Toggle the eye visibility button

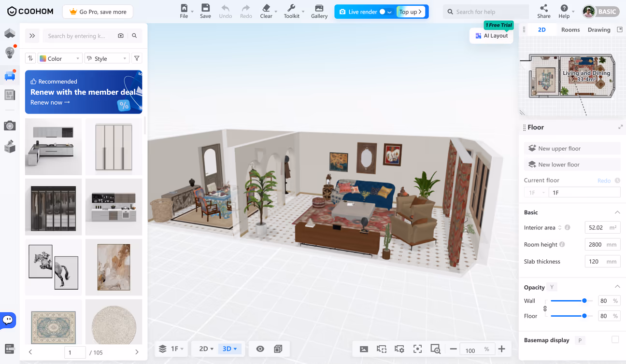point(260,349)
